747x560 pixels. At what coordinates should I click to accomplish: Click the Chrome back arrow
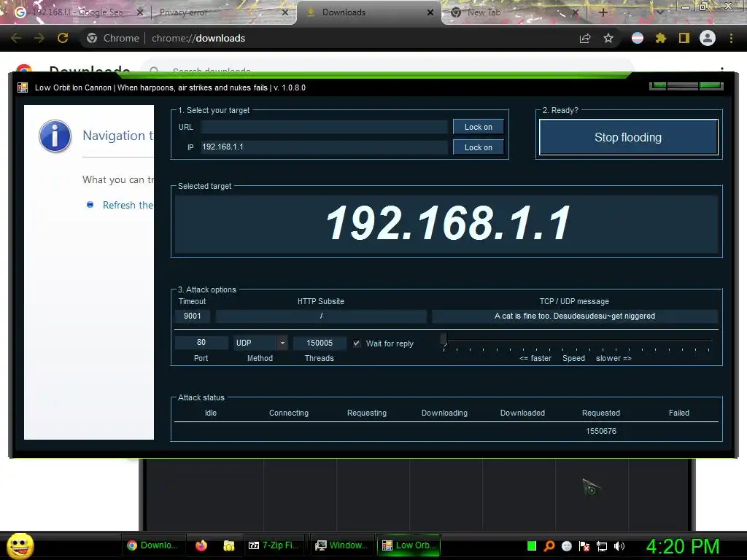(16, 38)
